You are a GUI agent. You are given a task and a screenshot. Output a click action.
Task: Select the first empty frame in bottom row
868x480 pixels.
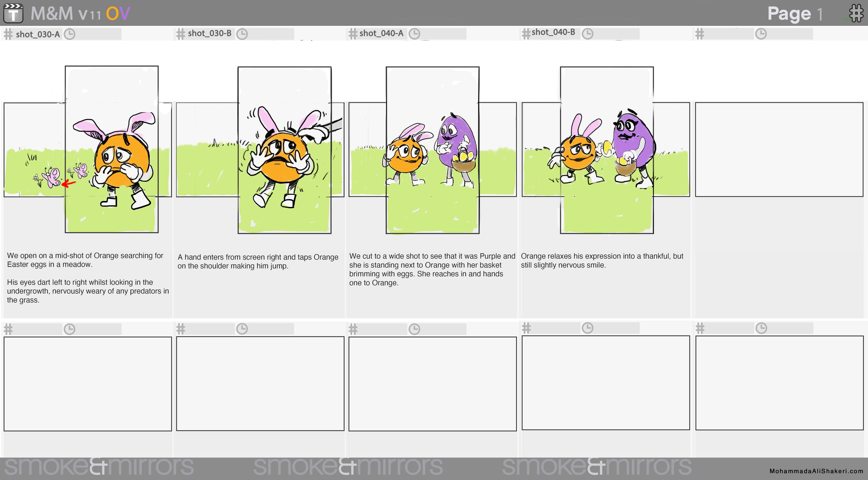click(x=88, y=384)
